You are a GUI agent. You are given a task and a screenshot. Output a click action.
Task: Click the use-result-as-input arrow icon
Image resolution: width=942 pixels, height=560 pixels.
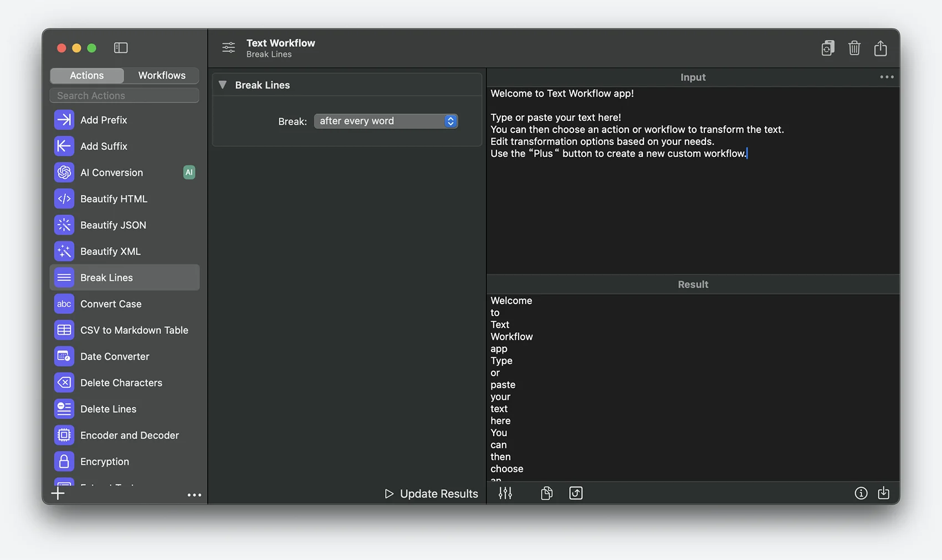pyautogui.click(x=576, y=493)
